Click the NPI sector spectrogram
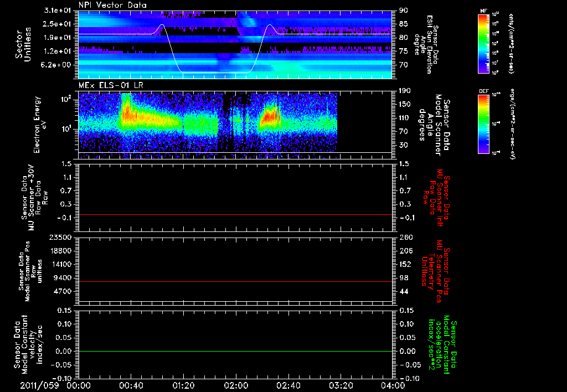The width and height of the screenshot is (567, 392). click(x=235, y=45)
